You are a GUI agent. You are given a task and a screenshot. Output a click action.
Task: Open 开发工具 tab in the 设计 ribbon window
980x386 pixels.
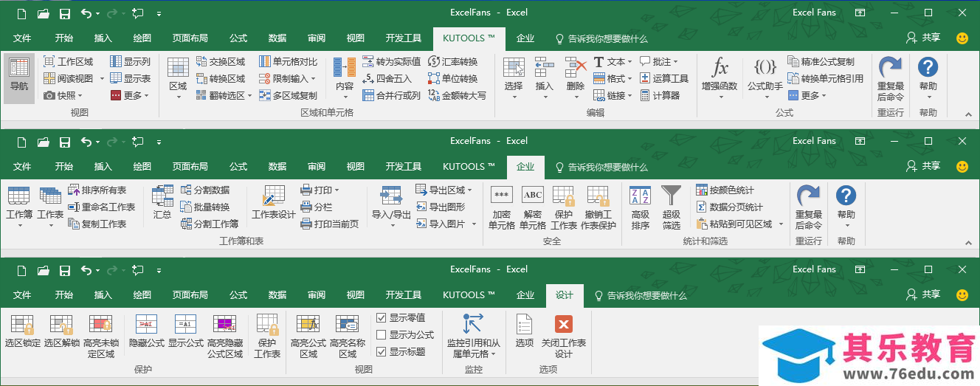404,295
